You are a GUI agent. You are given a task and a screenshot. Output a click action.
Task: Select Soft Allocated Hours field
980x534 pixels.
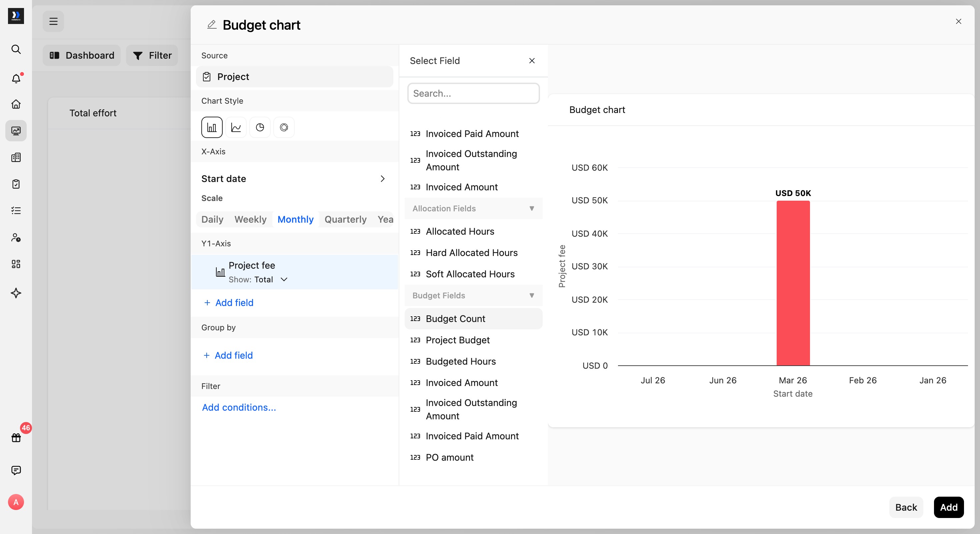473,274
